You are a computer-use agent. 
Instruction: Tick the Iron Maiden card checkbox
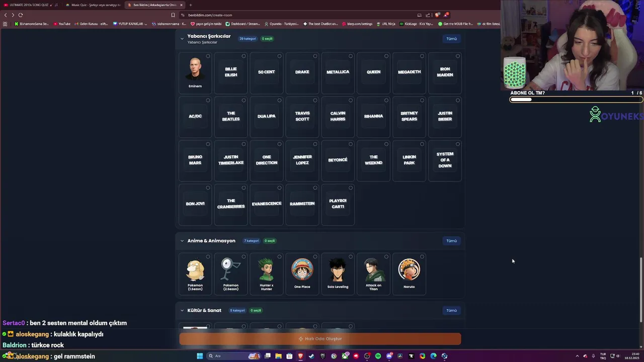(x=458, y=56)
